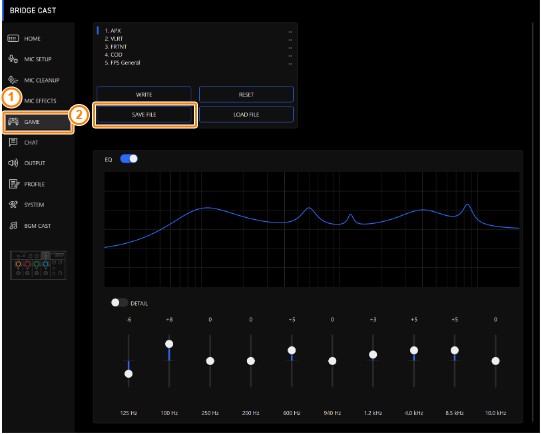The height and width of the screenshot is (434, 541).
Task: Select preset 3. FRTNT
Action: point(116,47)
